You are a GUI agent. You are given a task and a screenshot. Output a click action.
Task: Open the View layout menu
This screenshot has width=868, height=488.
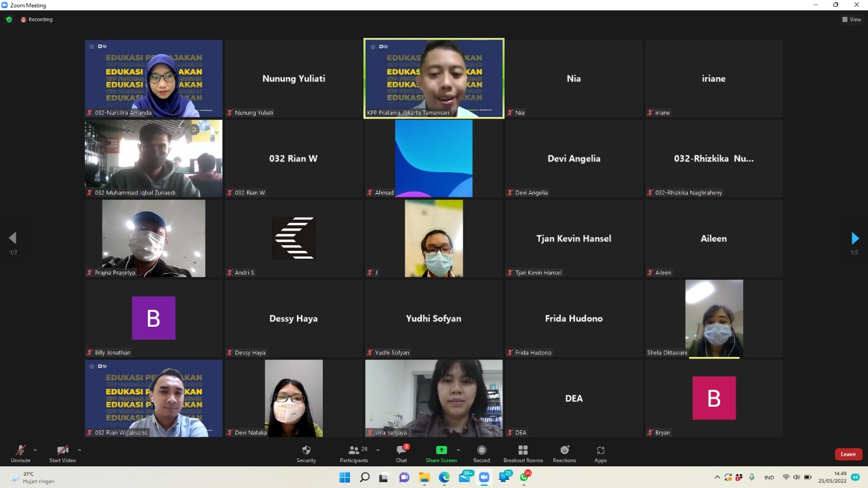[852, 20]
